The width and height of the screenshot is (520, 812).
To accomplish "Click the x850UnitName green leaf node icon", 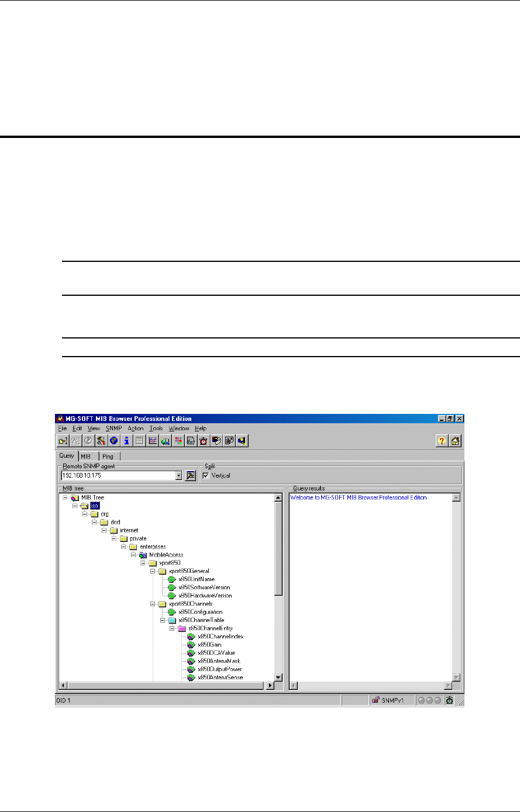I will pyautogui.click(x=172, y=579).
